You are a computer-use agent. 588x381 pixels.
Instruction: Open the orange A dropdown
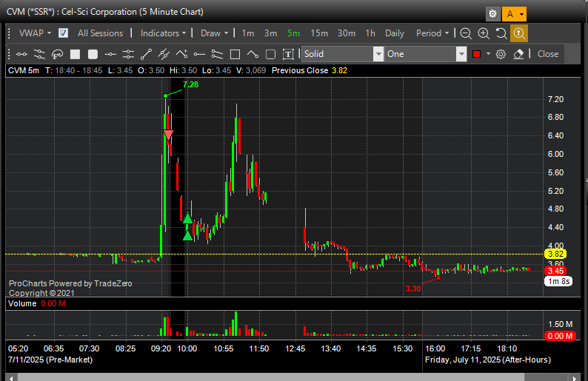pyautogui.click(x=514, y=14)
